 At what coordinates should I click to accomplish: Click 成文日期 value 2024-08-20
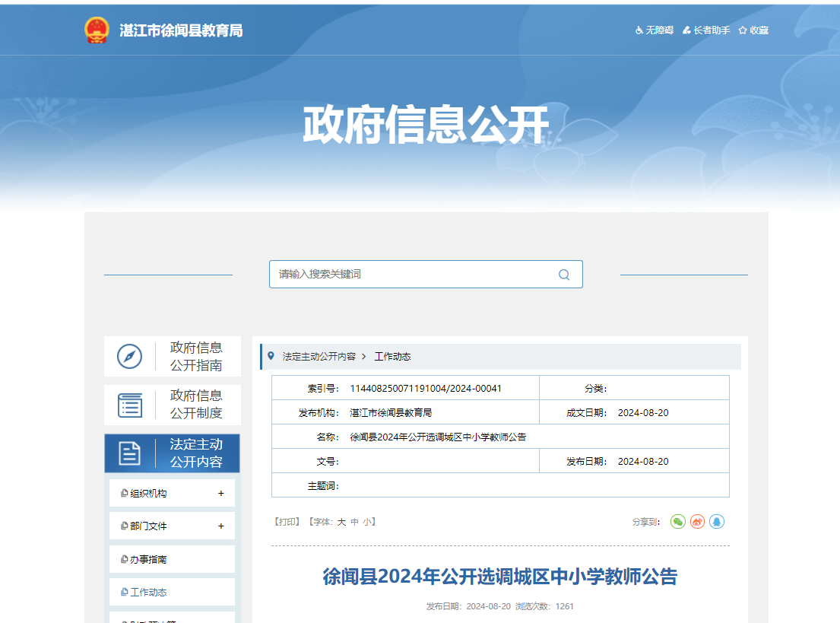point(643,413)
